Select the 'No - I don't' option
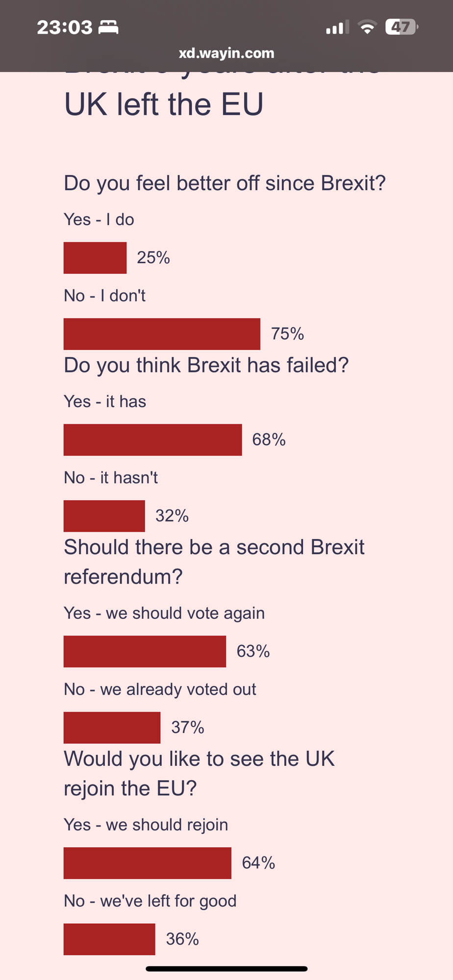The width and height of the screenshot is (453, 980). click(105, 295)
